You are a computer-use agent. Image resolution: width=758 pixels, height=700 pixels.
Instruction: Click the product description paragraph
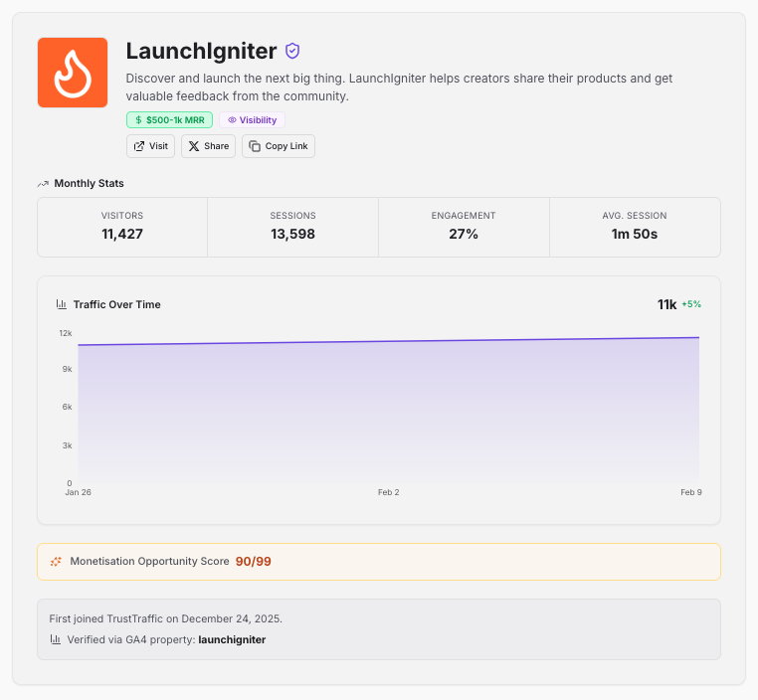pos(399,87)
